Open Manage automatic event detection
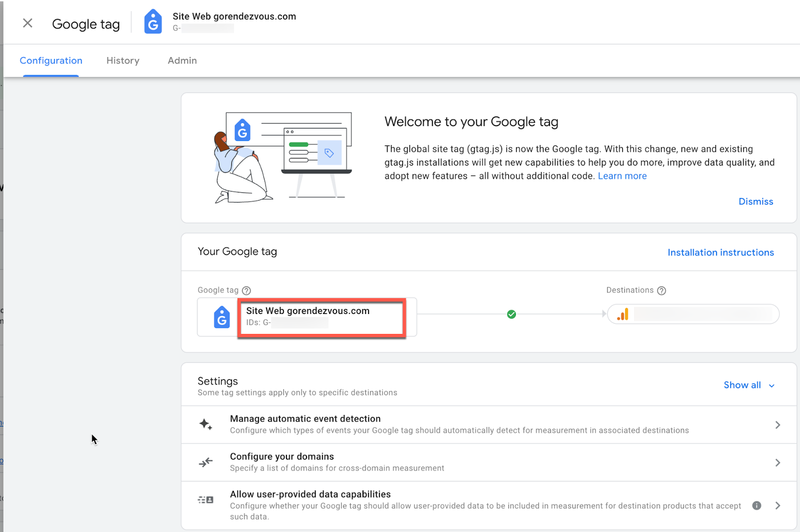This screenshot has width=800, height=532. pyautogui.click(x=488, y=424)
